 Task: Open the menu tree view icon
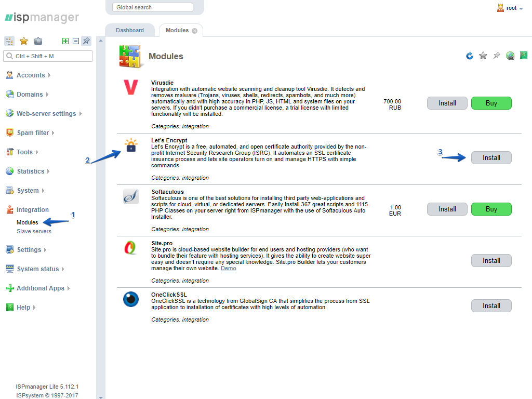[9, 41]
